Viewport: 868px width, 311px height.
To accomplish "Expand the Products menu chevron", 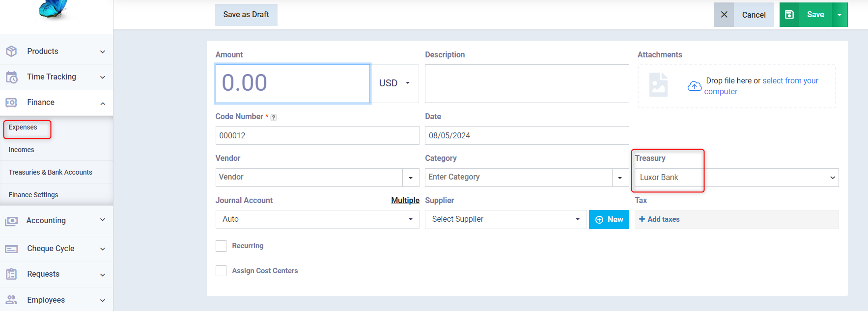I will (103, 52).
